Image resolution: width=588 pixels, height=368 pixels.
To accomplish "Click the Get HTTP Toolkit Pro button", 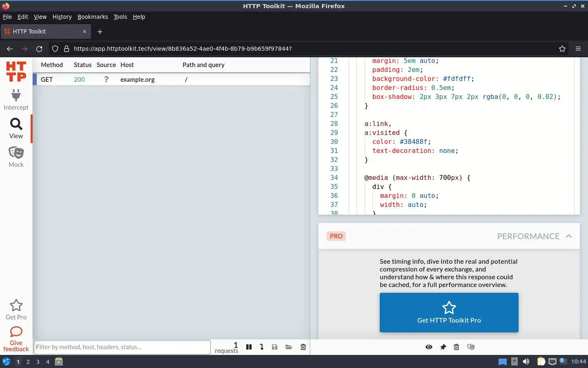I will click(449, 312).
